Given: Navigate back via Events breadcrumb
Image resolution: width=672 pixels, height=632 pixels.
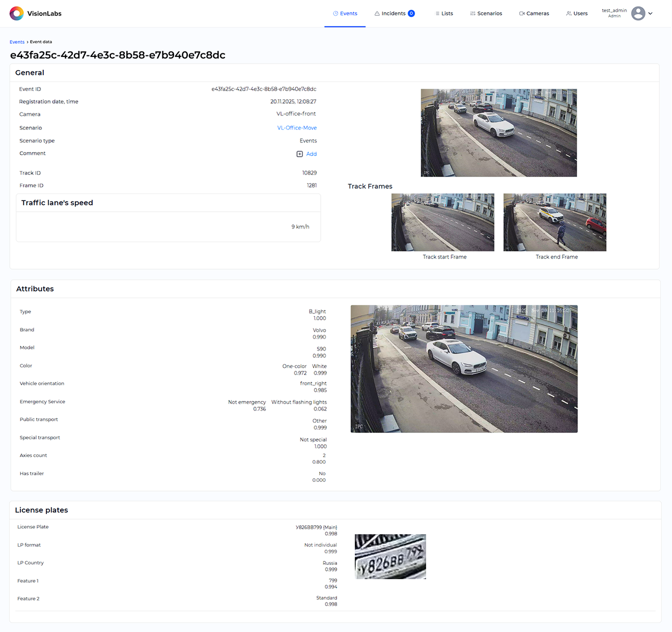Looking at the screenshot, I should click(x=17, y=42).
